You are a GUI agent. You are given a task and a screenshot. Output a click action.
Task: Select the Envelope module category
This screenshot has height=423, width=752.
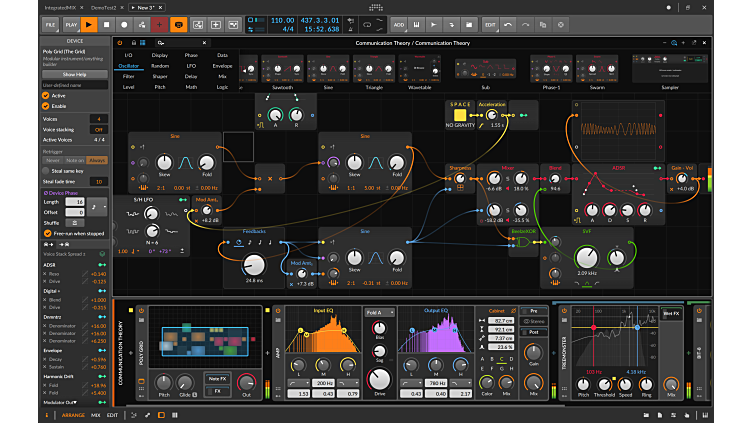point(223,66)
